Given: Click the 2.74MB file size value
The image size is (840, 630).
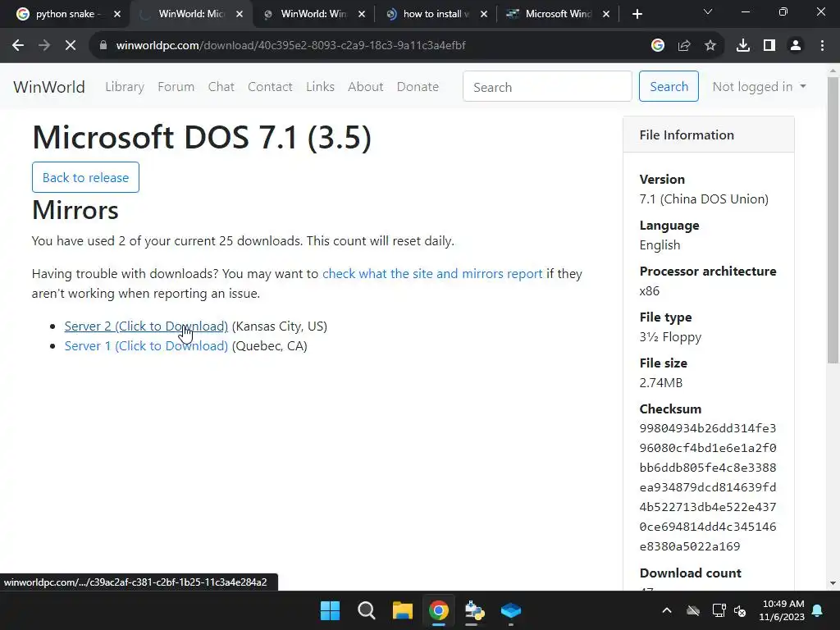Looking at the screenshot, I should 661,383.
